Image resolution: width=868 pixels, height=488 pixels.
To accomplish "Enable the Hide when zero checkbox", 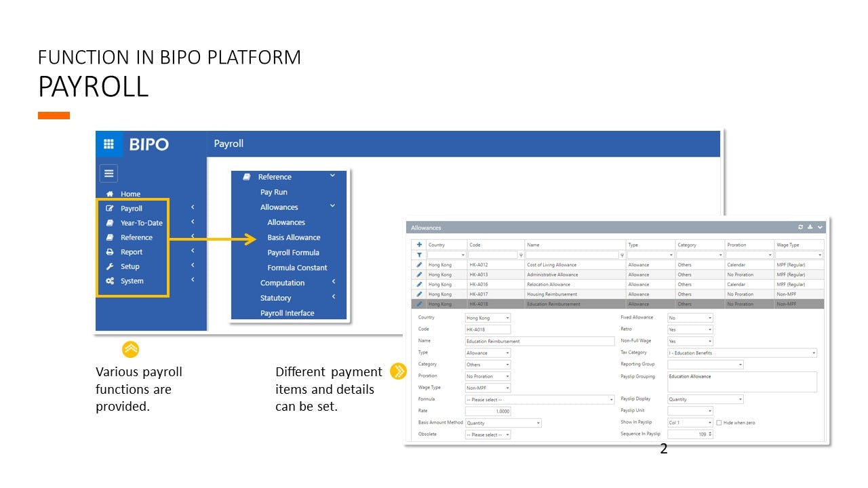I will coord(719,422).
